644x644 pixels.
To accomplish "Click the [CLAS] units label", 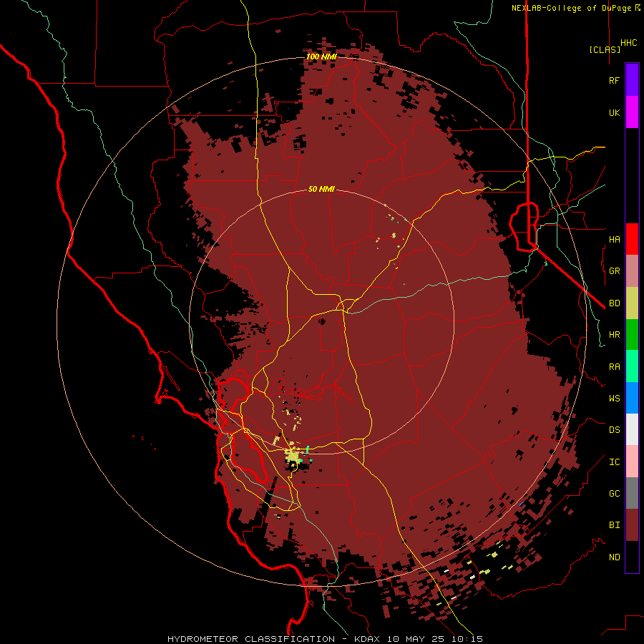I will (605, 50).
